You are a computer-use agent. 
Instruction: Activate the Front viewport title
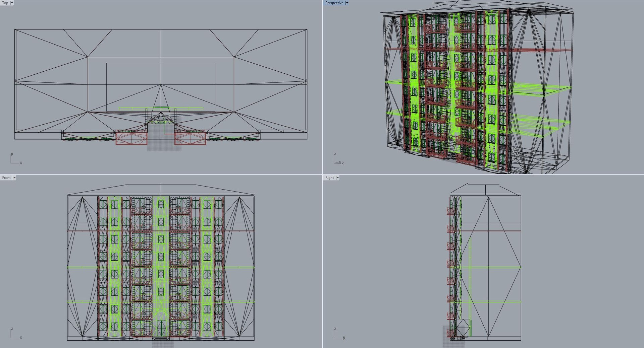click(x=6, y=178)
